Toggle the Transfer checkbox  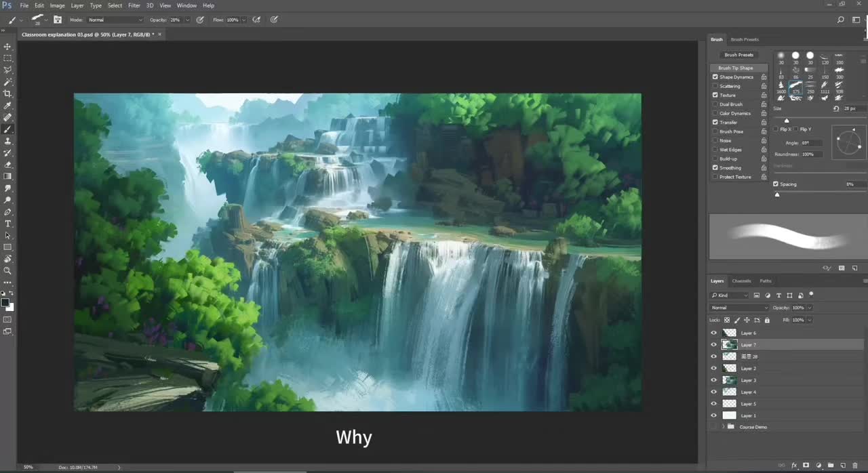click(x=715, y=122)
